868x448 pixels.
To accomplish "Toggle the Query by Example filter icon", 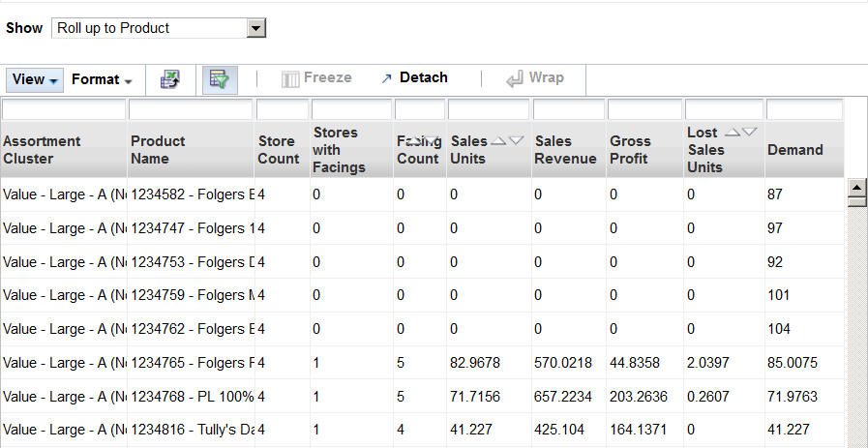I will [x=220, y=79].
